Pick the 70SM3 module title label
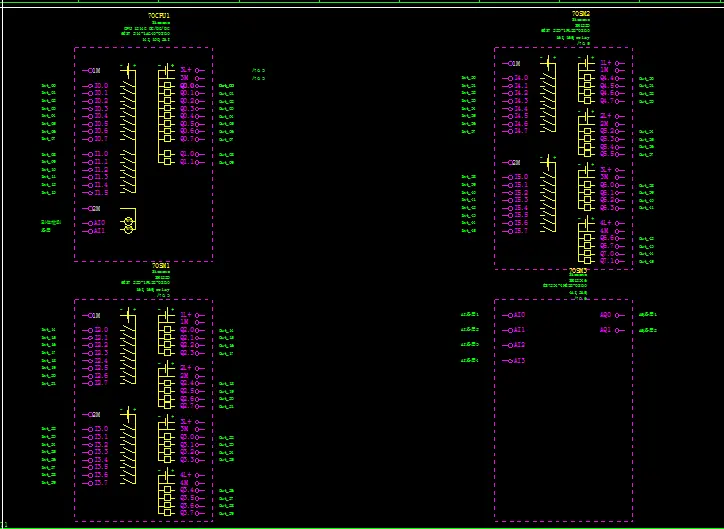 578,271
